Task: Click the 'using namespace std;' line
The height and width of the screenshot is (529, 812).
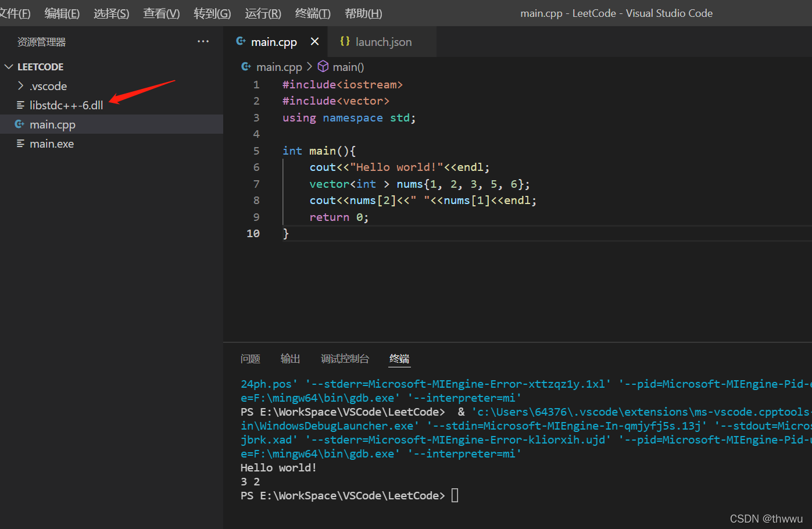Action: click(x=349, y=118)
